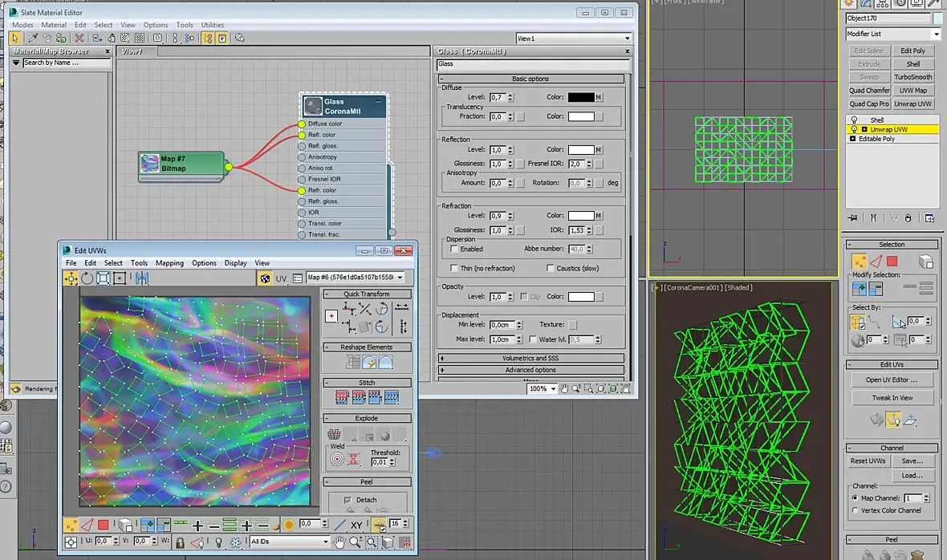
Task: Pick material from object eyedropper icon
Action: [33, 38]
